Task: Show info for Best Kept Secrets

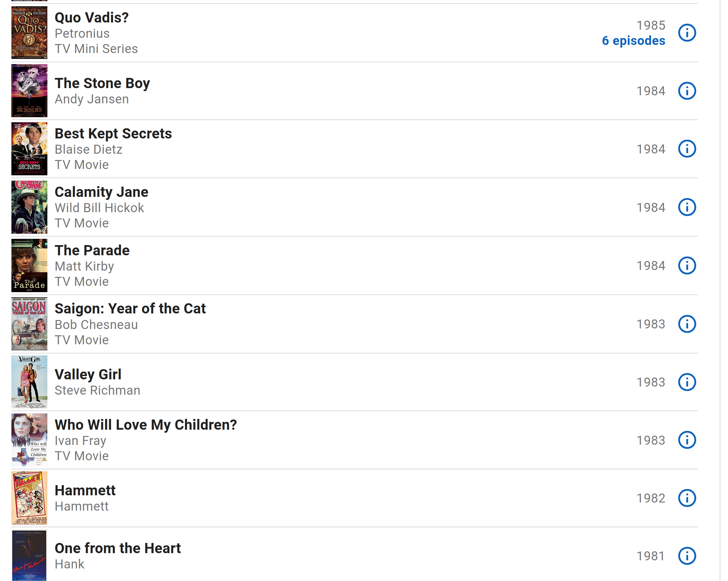Action: 687,149
